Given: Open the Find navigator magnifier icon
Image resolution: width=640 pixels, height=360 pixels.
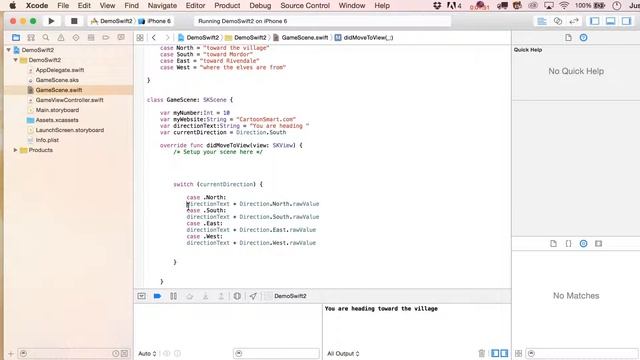Looking at the screenshot, I should pos(46,38).
